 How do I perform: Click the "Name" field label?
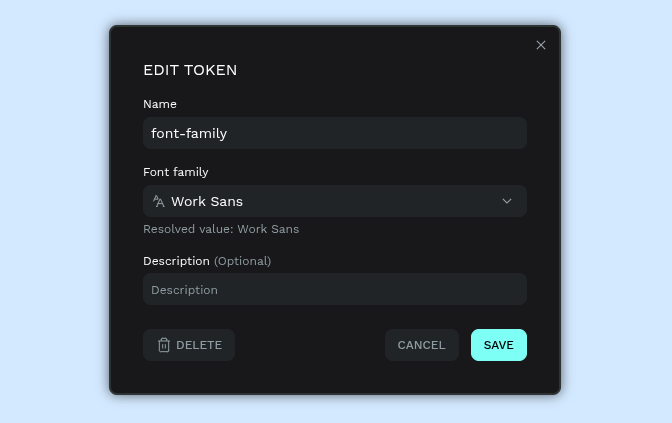(x=160, y=104)
